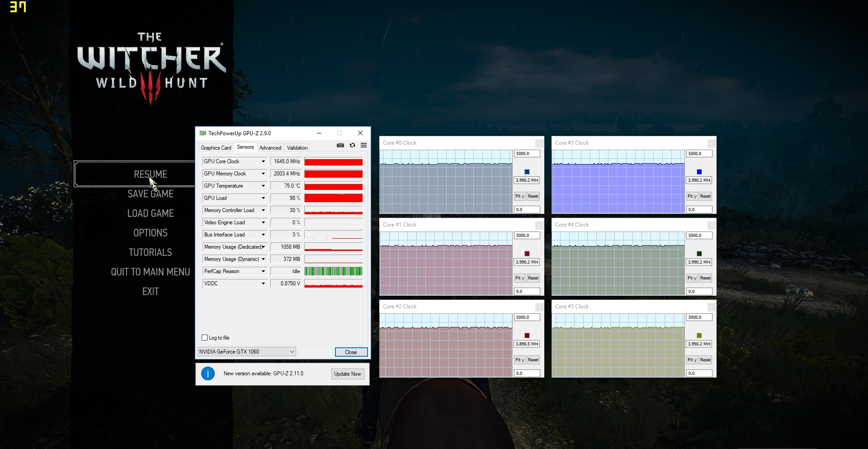Open OPTIONS in the Witcher menu
The width and height of the screenshot is (868, 449).
tap(151, 233)
